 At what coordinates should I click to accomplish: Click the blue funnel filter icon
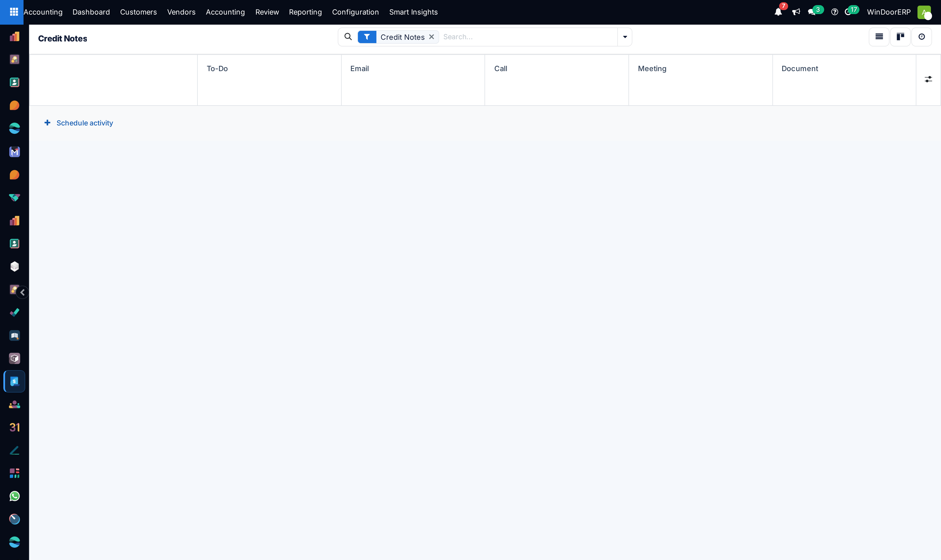click(367, 37)
